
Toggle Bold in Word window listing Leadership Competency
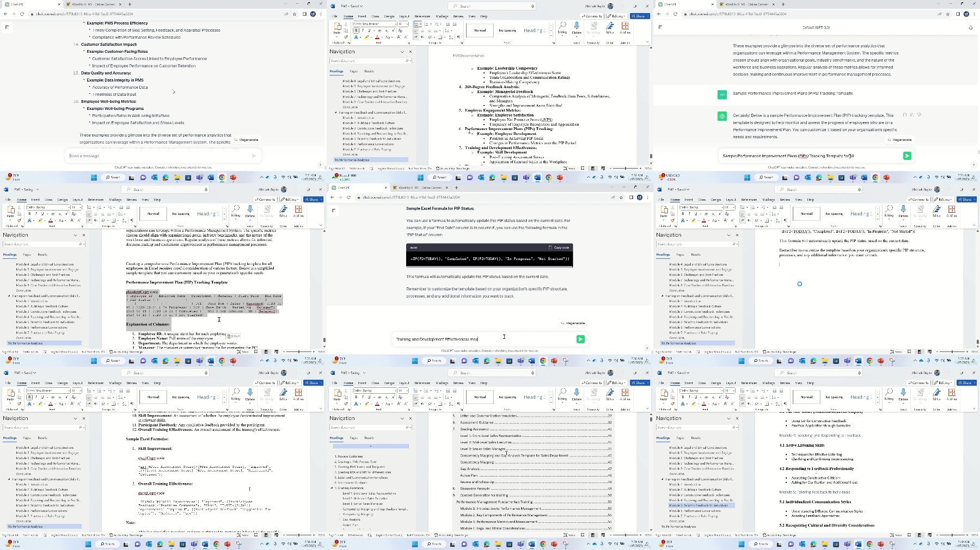(356, 30)
